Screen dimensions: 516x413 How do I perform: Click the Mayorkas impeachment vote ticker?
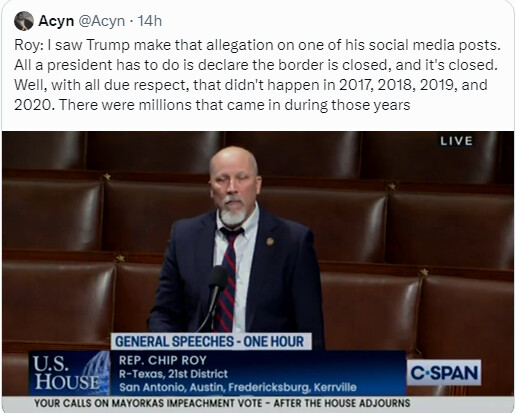coord(222,403)
